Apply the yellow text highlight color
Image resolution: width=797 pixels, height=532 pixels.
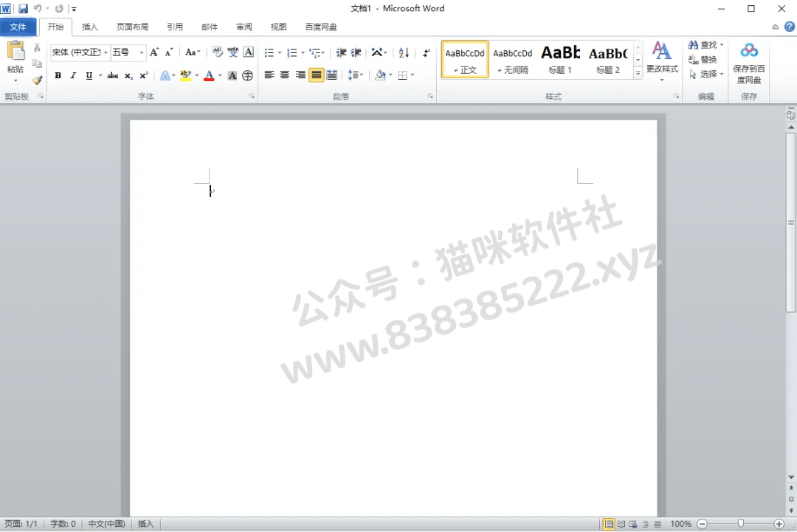[185, 76]
